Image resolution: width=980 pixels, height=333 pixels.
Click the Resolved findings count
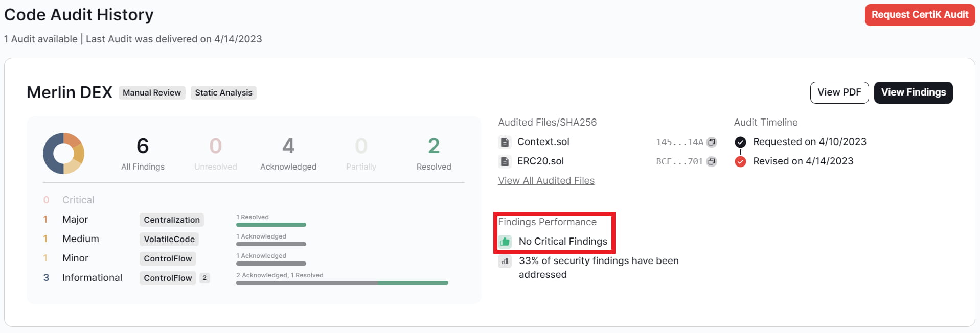[x=434, y=147]
